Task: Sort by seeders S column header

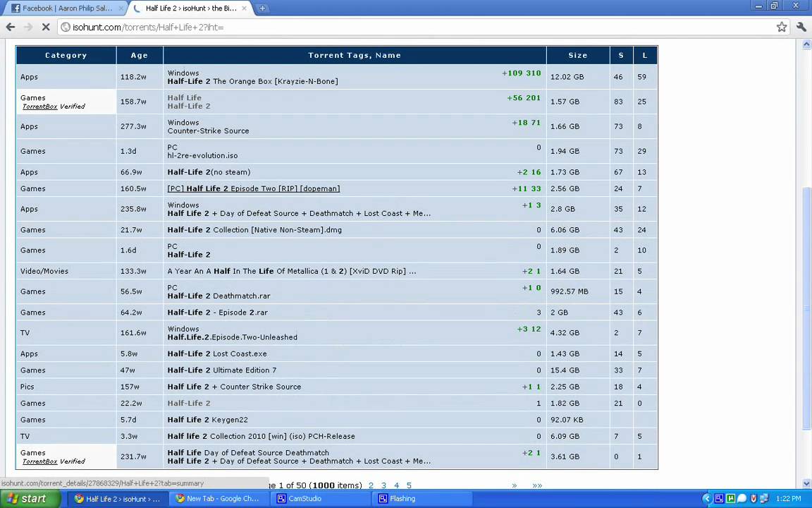Action: tap(621, 56)
